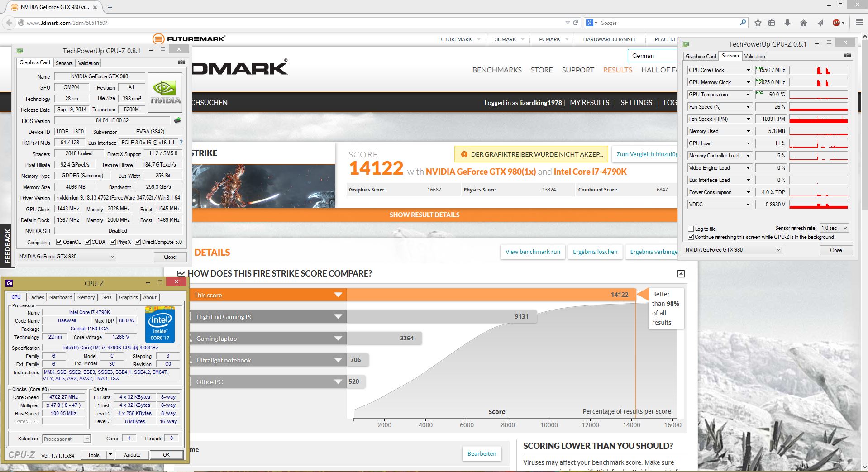This screenshot has height=472, width=868.
Task: Expand the High End Gaming PC row
Action: click(338, 317)
